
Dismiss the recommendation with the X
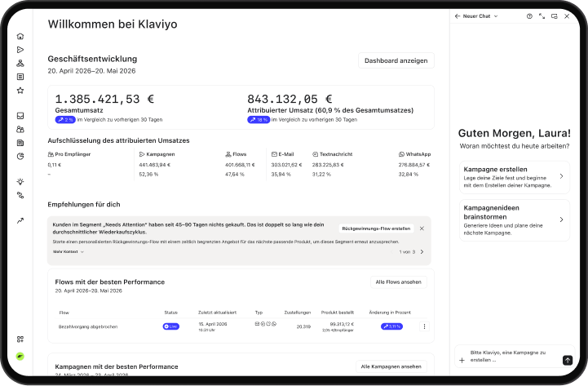point(422,228)
